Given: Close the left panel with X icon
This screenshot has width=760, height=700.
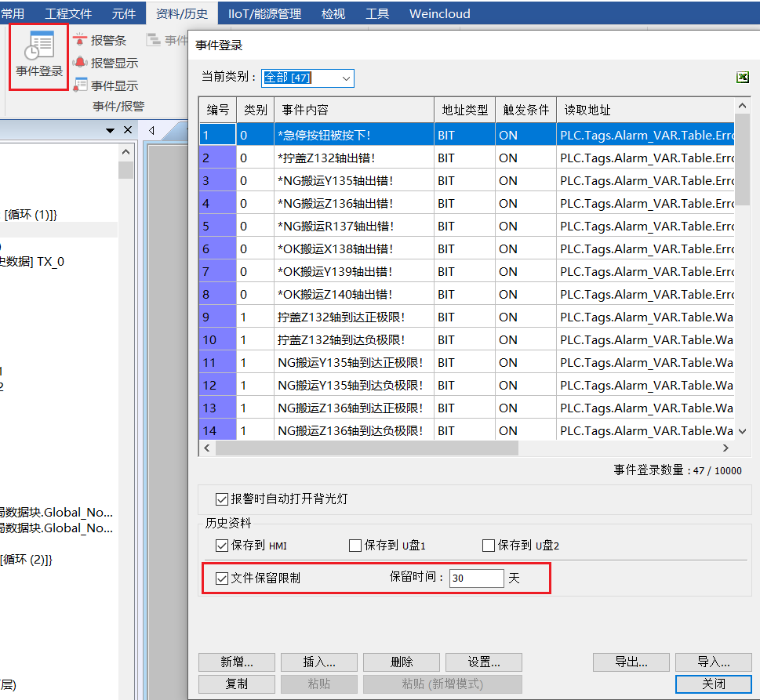Looking at the screenshot, I should pos(128,130).
